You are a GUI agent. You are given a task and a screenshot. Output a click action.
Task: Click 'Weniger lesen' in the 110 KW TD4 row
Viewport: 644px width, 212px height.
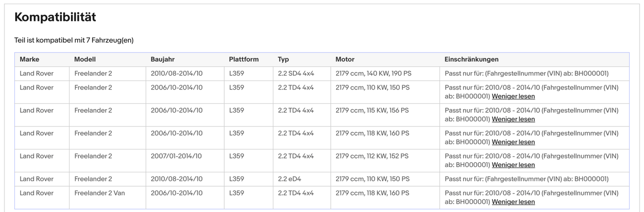coord(513,96)
